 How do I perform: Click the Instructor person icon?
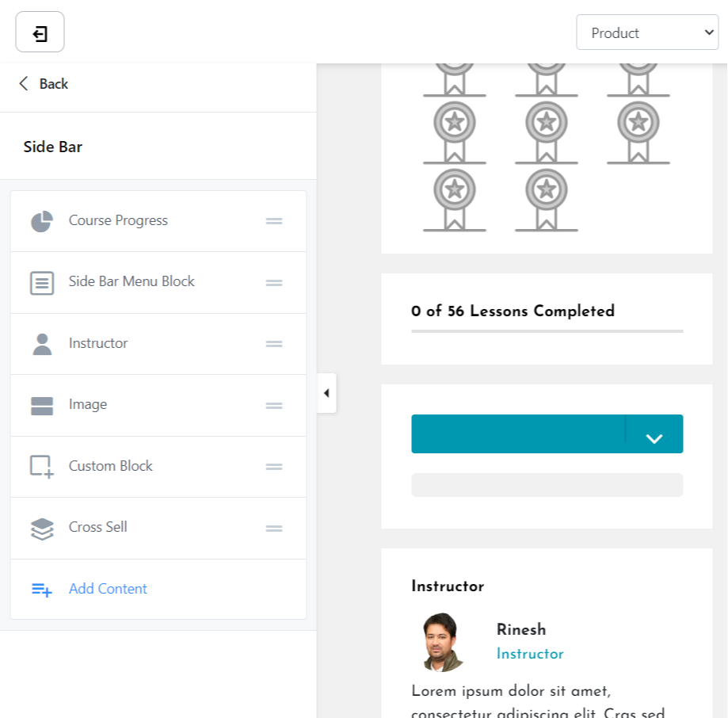point(42,344)
